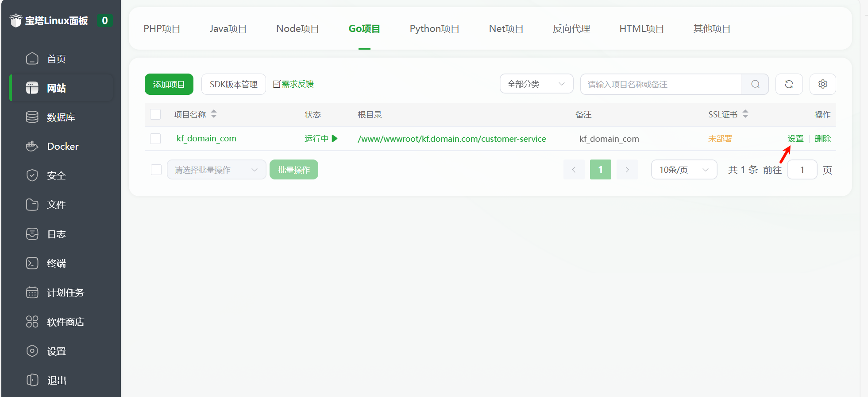The image size is (868, 397).
Task: Click the search magnifier icon
Action: coord(755,84)
